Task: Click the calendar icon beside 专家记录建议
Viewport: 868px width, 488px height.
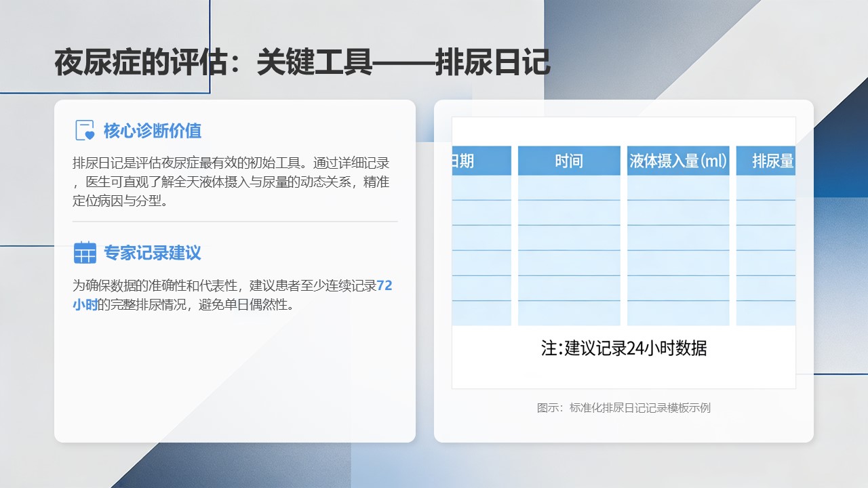Action: point(85,253)
